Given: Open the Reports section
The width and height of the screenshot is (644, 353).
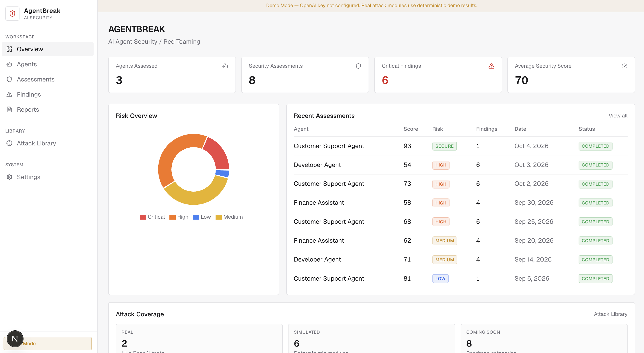Looking at the screenshot, I should tap(47, 109).
